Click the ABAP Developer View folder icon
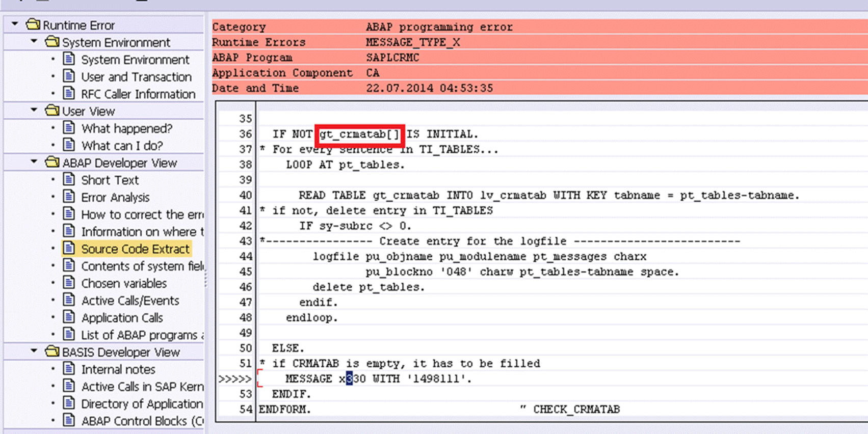 pyautogui.click(x=52, y=162)
